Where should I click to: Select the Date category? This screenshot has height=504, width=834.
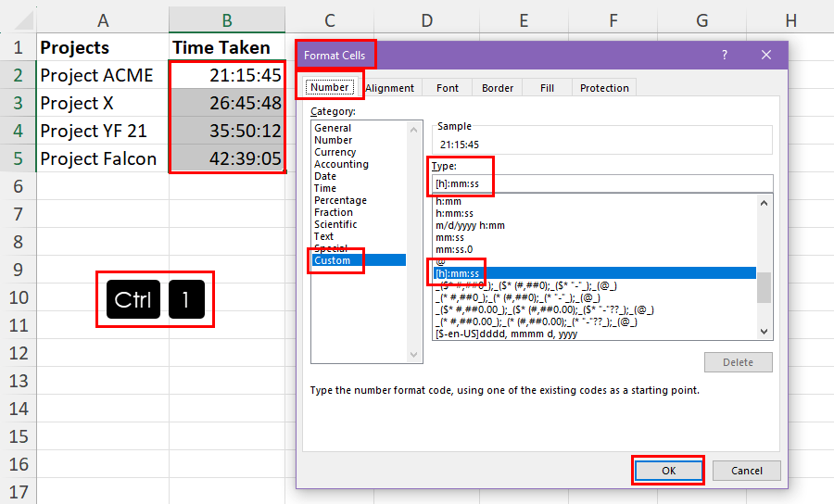[325, 176]
